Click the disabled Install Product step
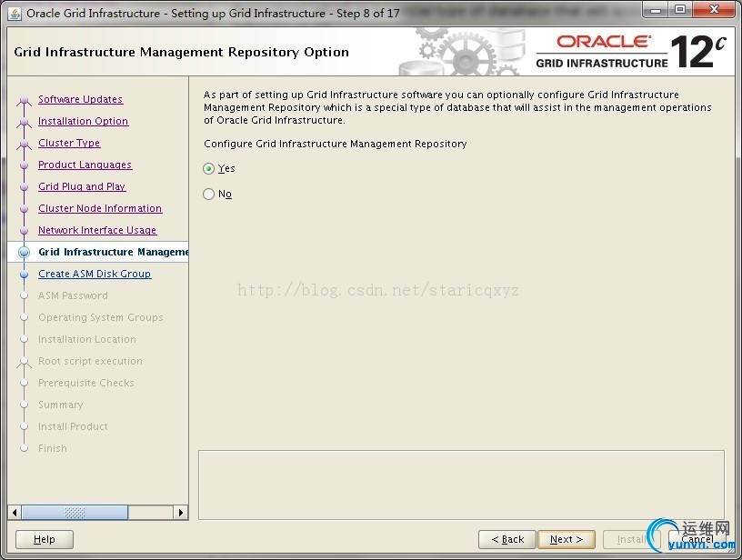742x560 pixels. [73, 426]
